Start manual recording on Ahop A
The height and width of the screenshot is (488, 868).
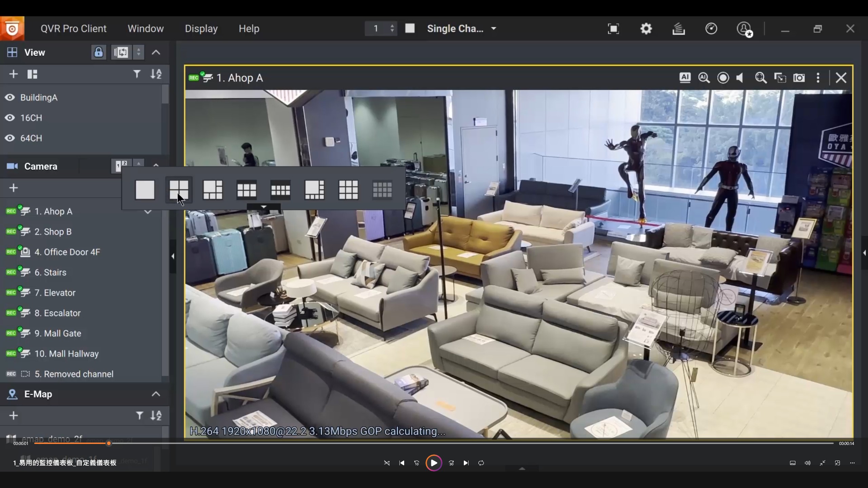pos(723,78)
